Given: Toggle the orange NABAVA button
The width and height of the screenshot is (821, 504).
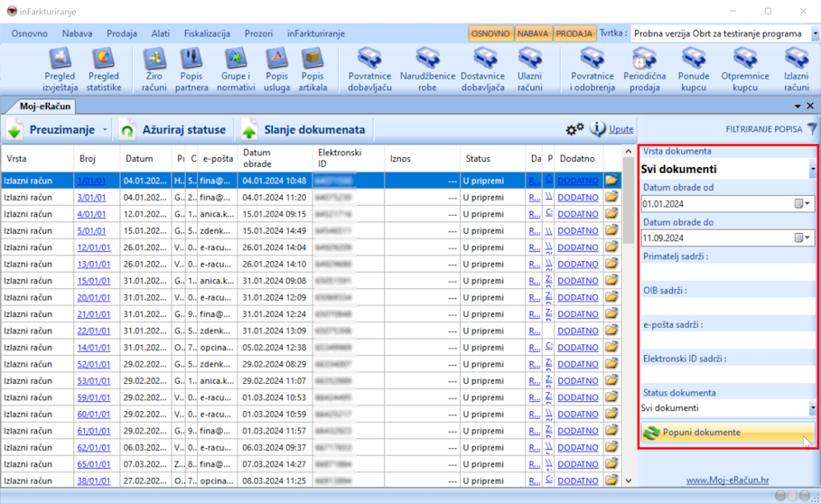Looking at the screenshot, I should pos(533,33).
